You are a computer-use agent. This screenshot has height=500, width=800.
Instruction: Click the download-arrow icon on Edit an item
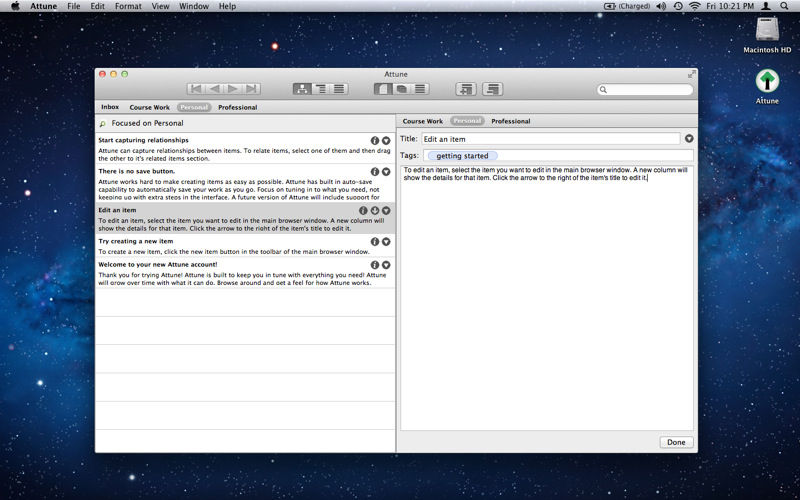[x=374, y=210]
